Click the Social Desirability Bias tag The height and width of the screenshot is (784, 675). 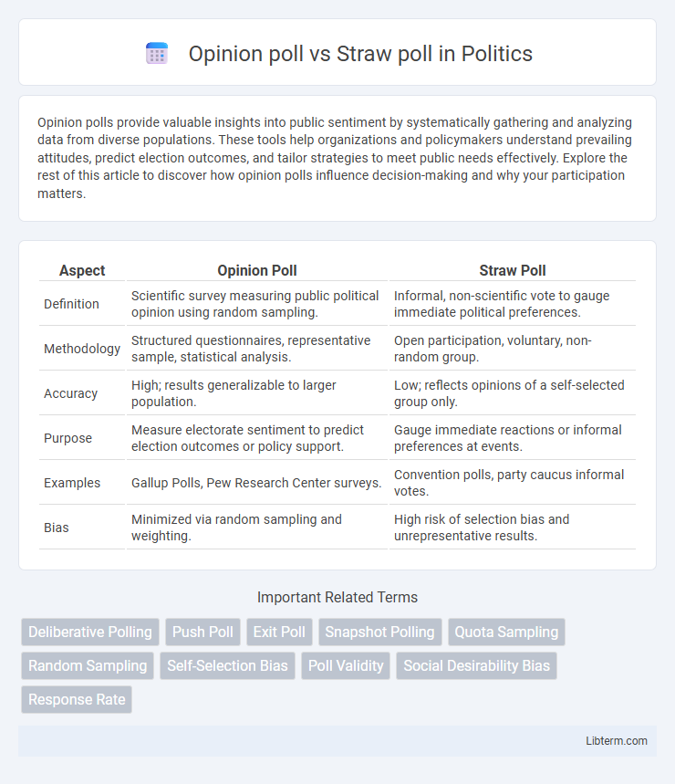click(x=477, y=666)
